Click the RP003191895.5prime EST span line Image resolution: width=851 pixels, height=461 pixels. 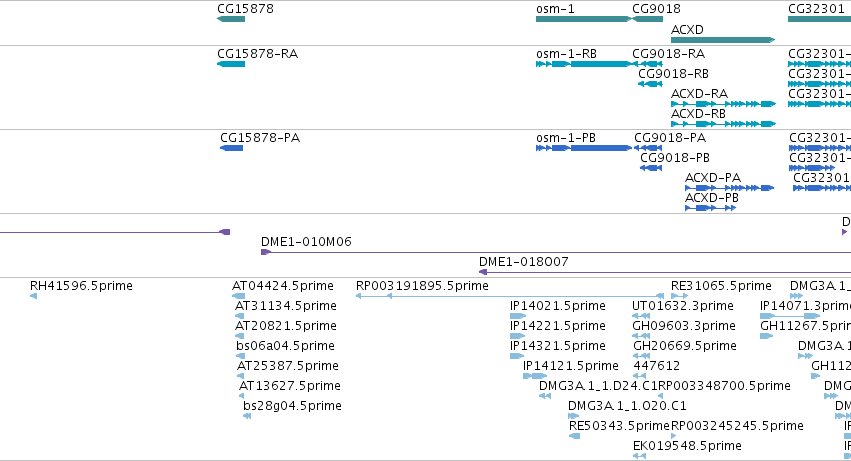pyautogui.click(x=510, y=296)
